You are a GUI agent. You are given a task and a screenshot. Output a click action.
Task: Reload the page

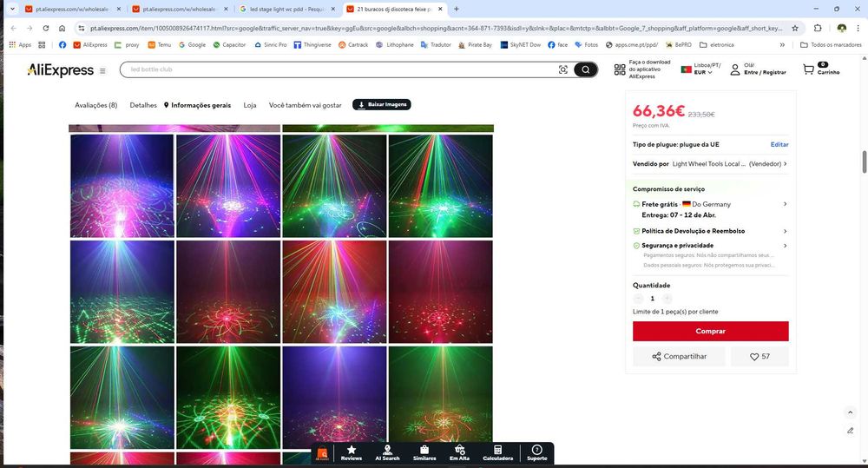[x=46, y=29]
